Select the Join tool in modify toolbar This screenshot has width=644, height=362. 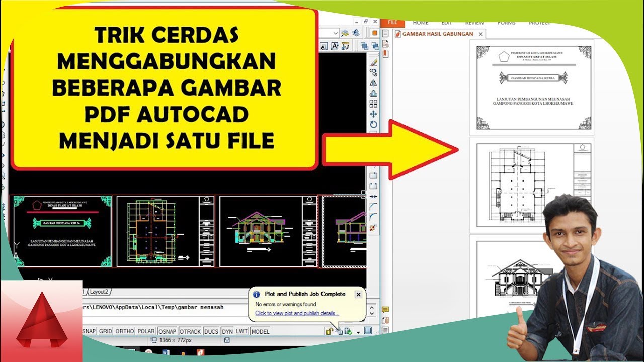click(x=373, y=197)
